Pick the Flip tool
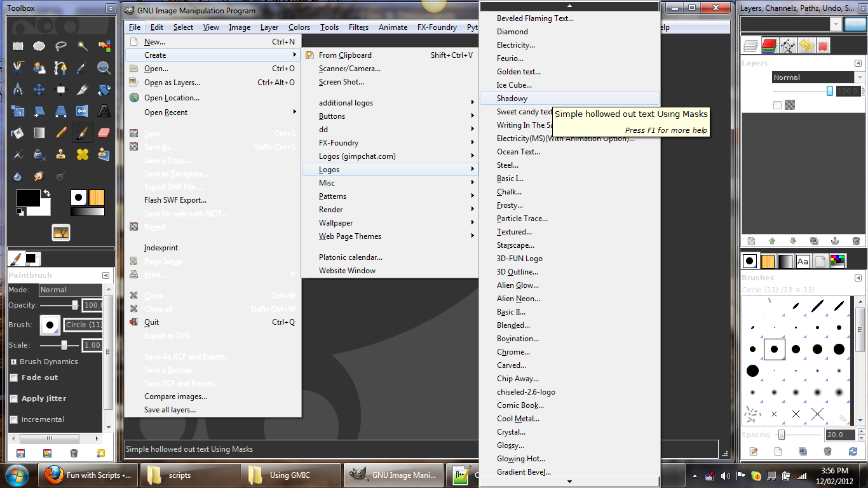Viewport: 868px width, 488px height. 83,111
